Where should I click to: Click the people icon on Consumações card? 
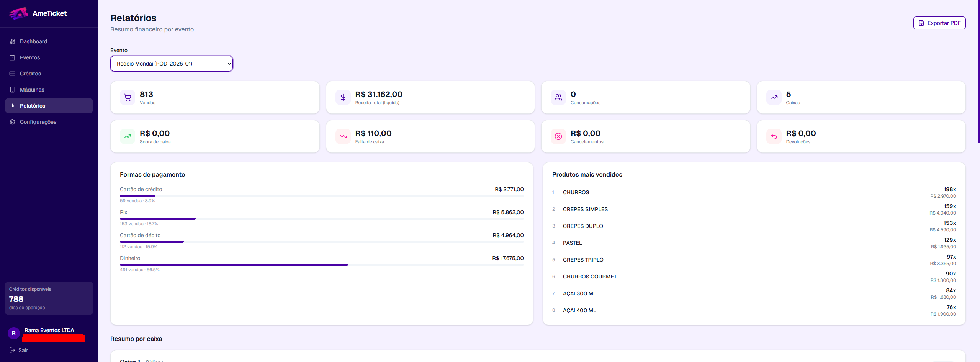[x=558, y=97]
